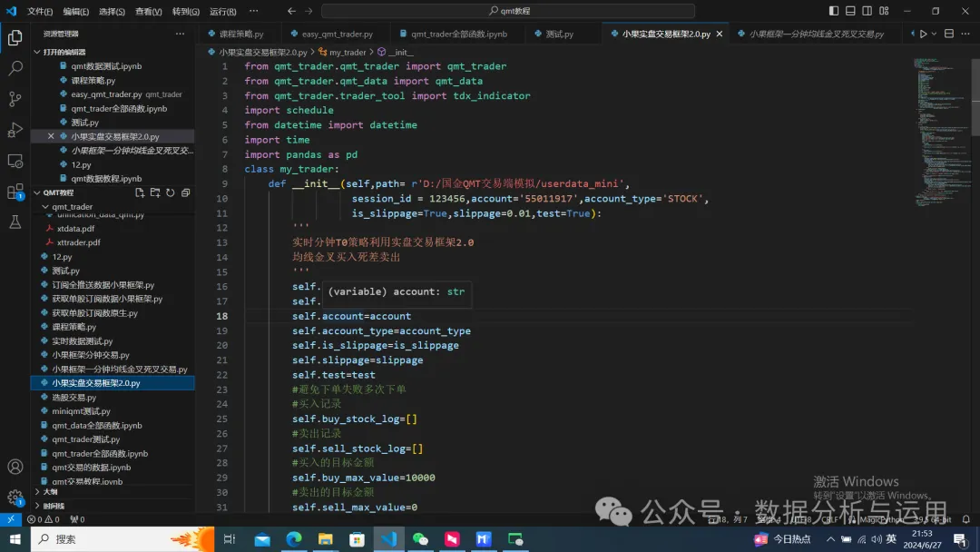Screen dimensions: 980x552
Task: Open qmt_trader测试.py in file tree
Action: [x=85, y=439]
